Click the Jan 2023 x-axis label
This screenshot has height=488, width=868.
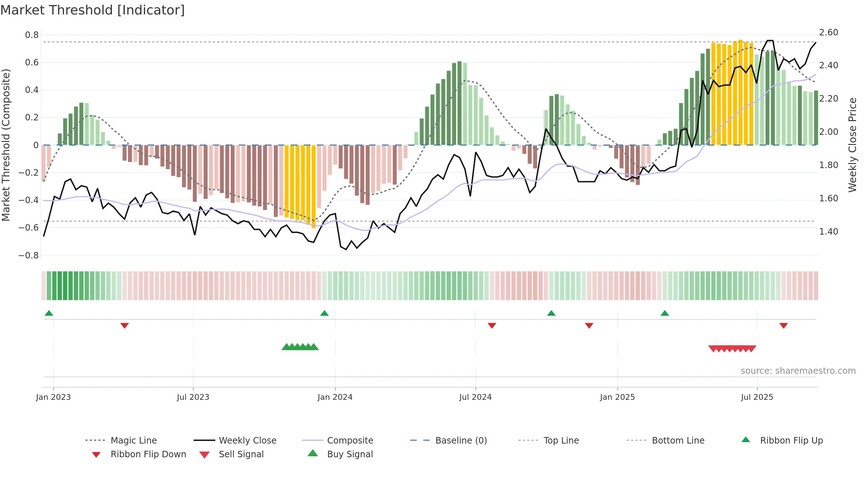[x=54, y=397]
